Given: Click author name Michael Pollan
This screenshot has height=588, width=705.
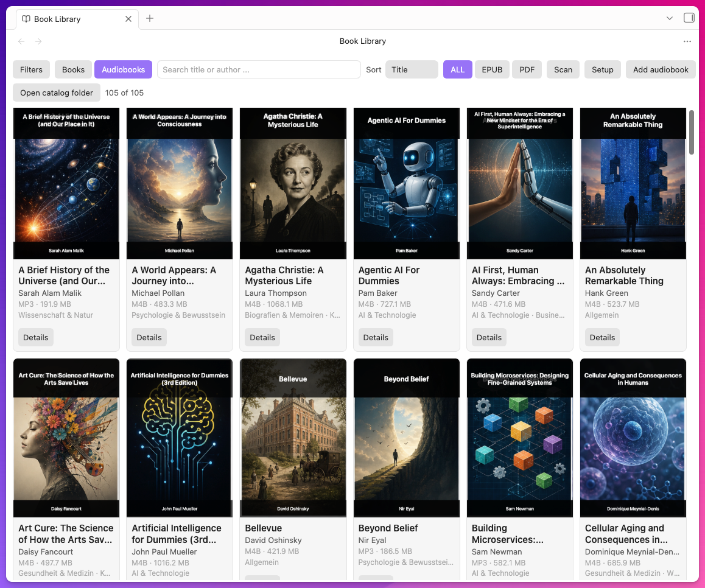Looking at the screenshot, I should tap(158, 293).
